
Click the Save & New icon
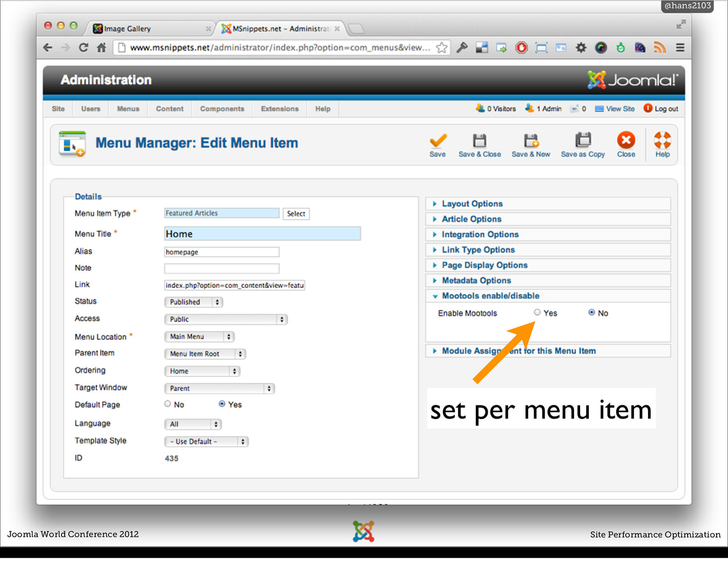[x=531, y=141]
